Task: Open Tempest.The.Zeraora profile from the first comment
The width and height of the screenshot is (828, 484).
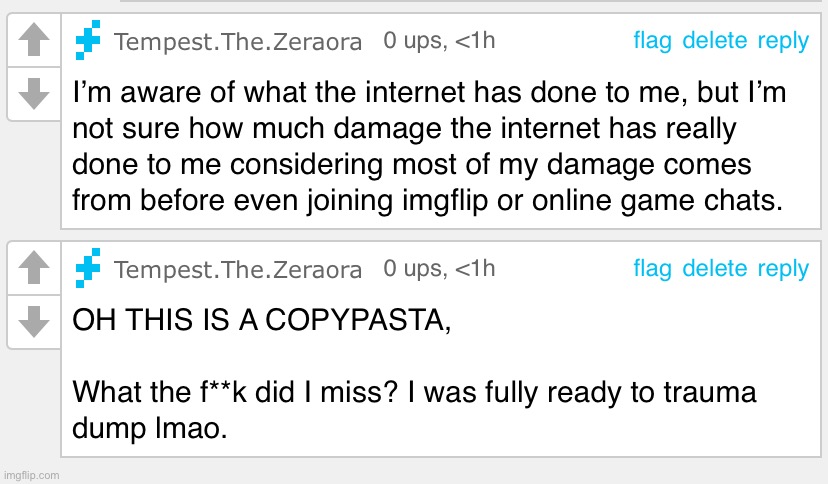Action: pyautogui.click(x=238, y=42)
